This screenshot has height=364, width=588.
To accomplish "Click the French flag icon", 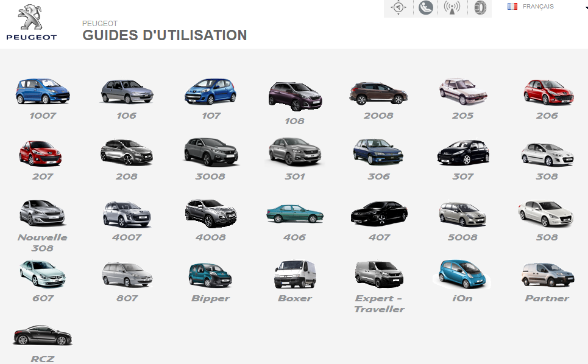I will (512, 7).
